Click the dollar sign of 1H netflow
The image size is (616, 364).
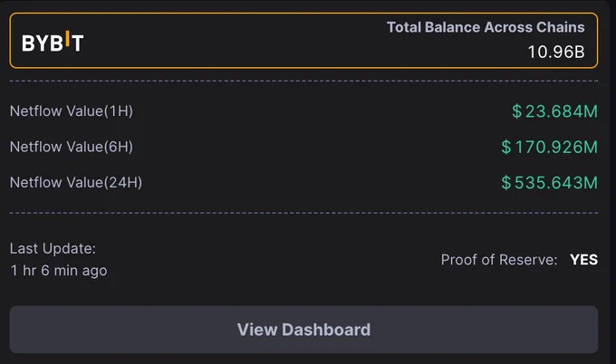coord(516,111)
